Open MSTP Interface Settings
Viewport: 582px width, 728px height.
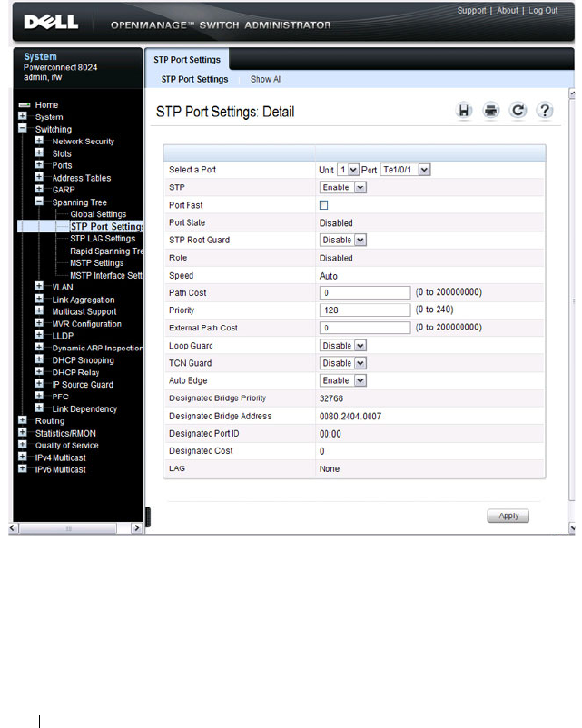coord(106,275)
